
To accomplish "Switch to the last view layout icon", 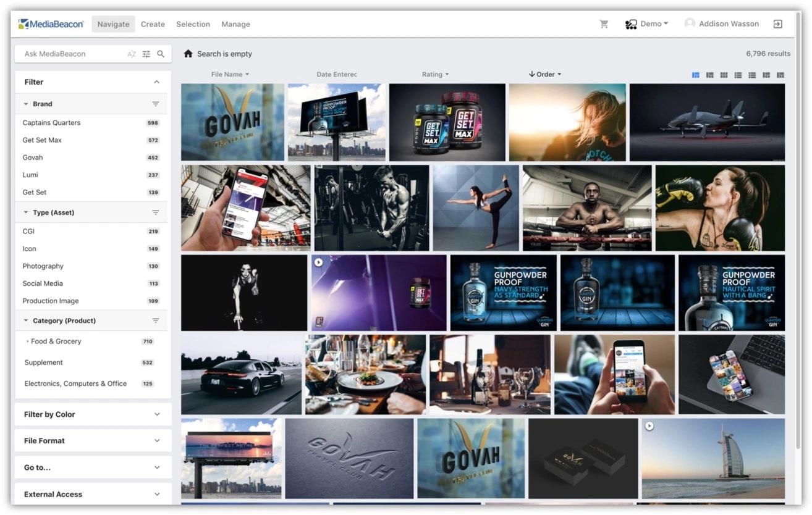I will point(780,75).
